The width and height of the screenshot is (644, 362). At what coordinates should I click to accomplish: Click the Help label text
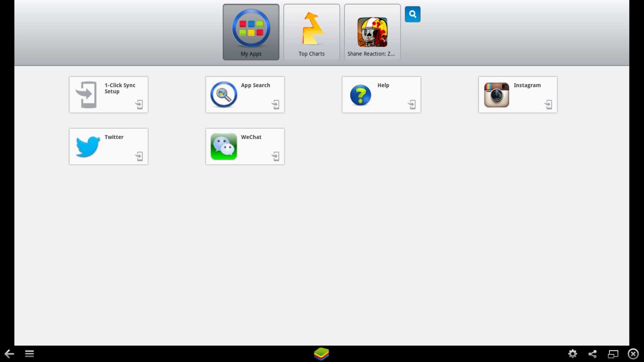pos(383,85)
